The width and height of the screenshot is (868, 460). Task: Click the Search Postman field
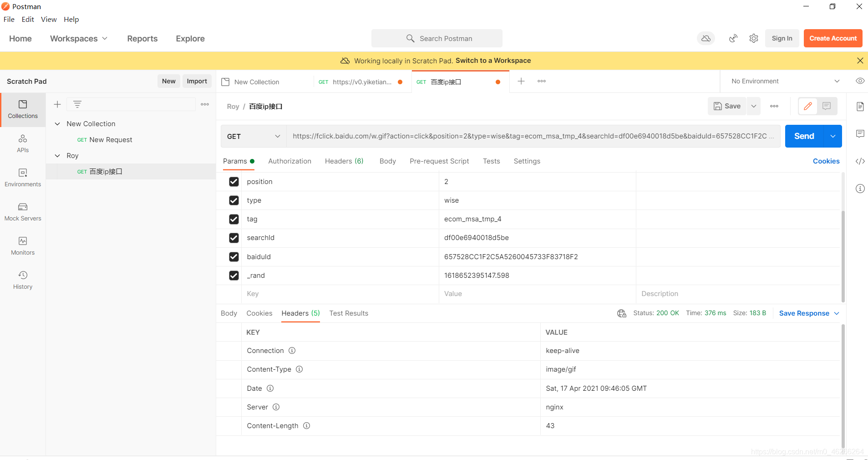coord(437,39)
